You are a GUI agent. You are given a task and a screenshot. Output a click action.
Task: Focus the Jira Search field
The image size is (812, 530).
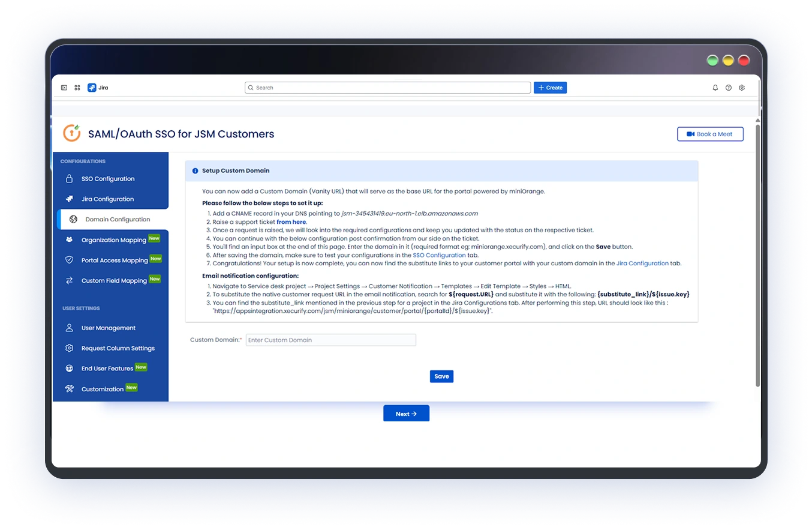[387, 88]
